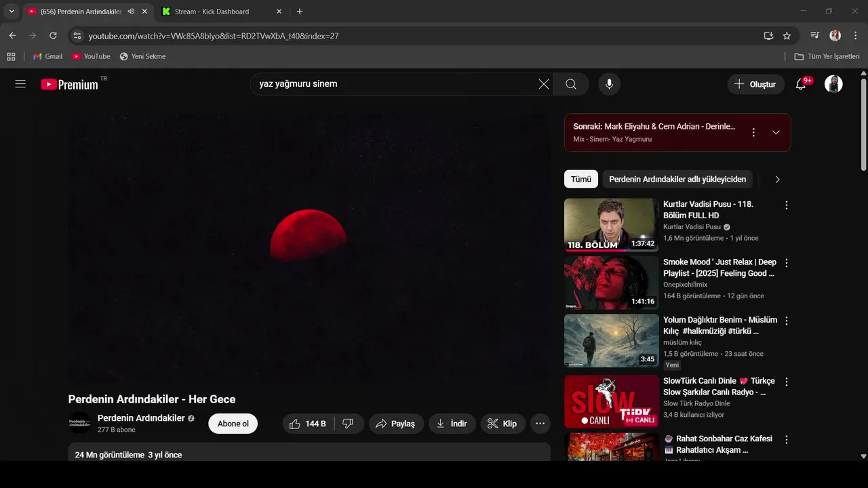Click the İndir download button
This screenshot has width=868, height=488.
click(x=452, y=424)
